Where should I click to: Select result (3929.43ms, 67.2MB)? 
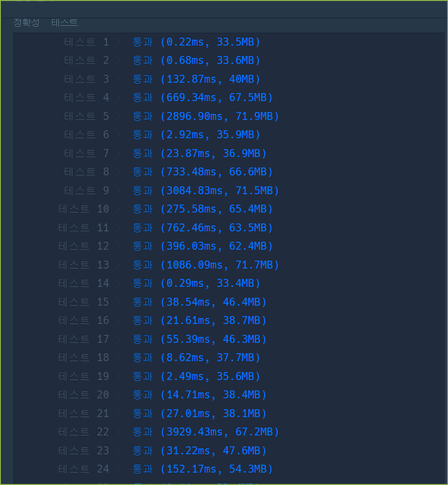[x=220, y=432]
